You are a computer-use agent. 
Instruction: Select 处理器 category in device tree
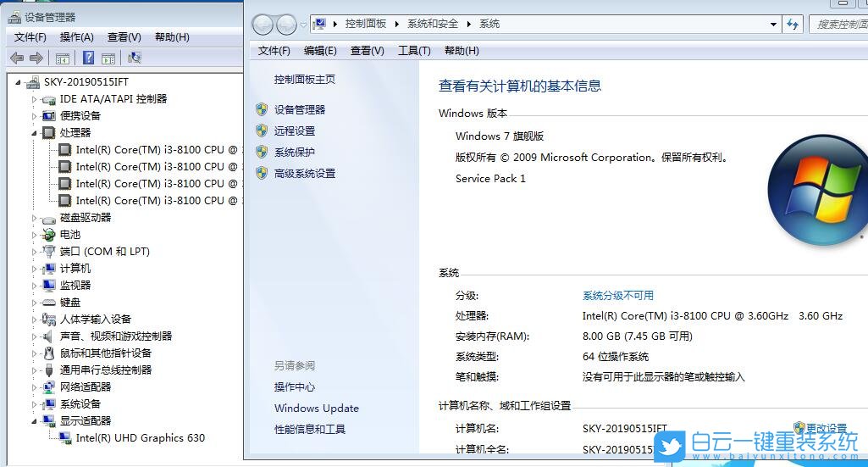point(75,132)
